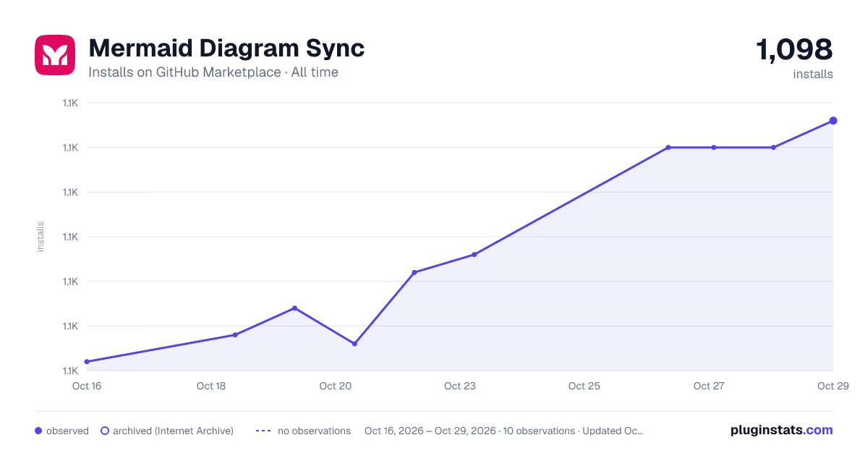Click the Oct 23 axis label
Image resolution: width=868 pixels, height=456 pixels.
point(460,386)
